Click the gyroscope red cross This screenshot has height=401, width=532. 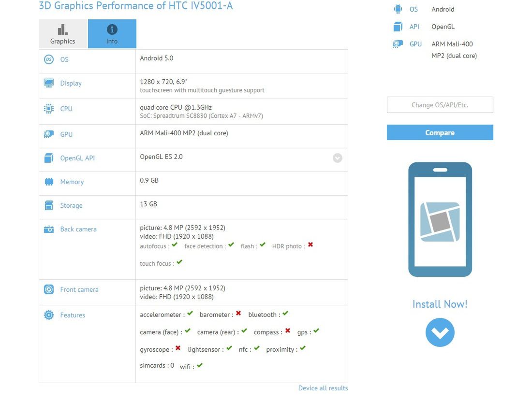(178, 348)
